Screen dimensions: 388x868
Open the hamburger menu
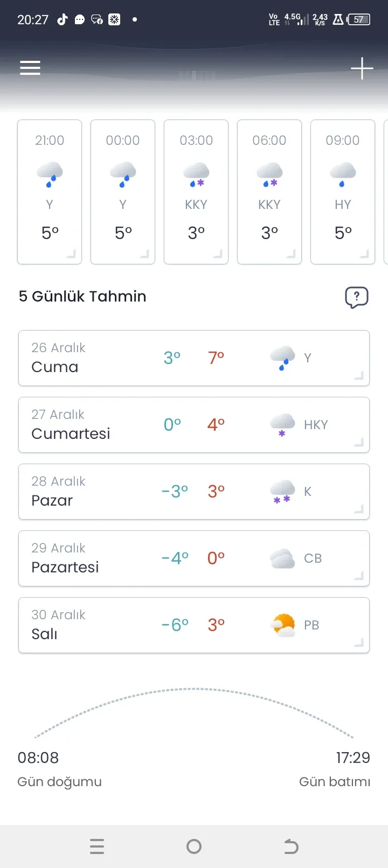point(30,68)
